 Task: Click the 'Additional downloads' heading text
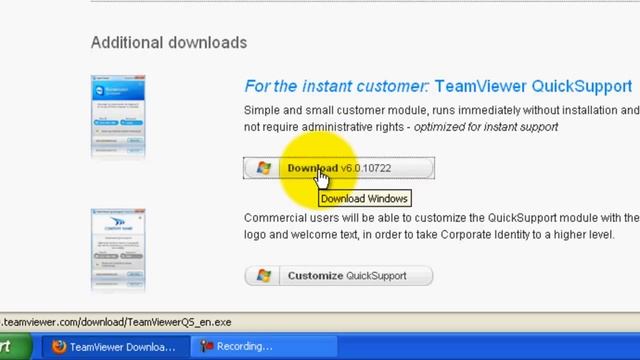click(x=169, y=42)
